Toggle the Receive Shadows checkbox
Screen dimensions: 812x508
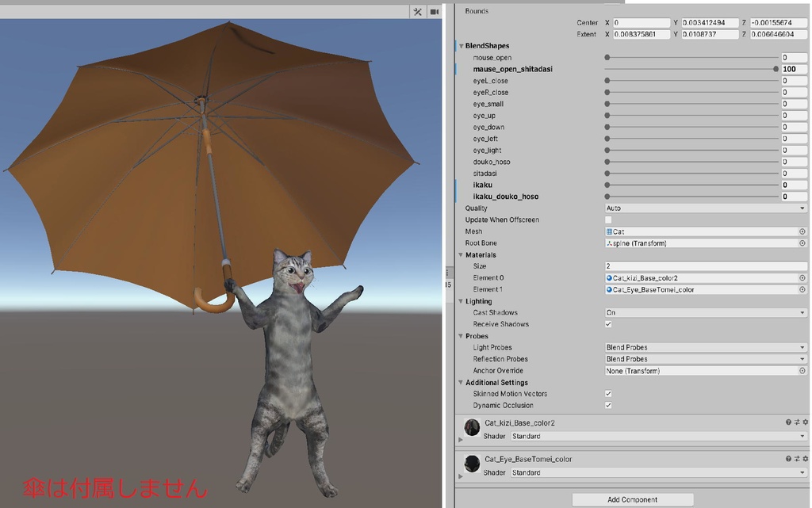[x=607, y=323]
